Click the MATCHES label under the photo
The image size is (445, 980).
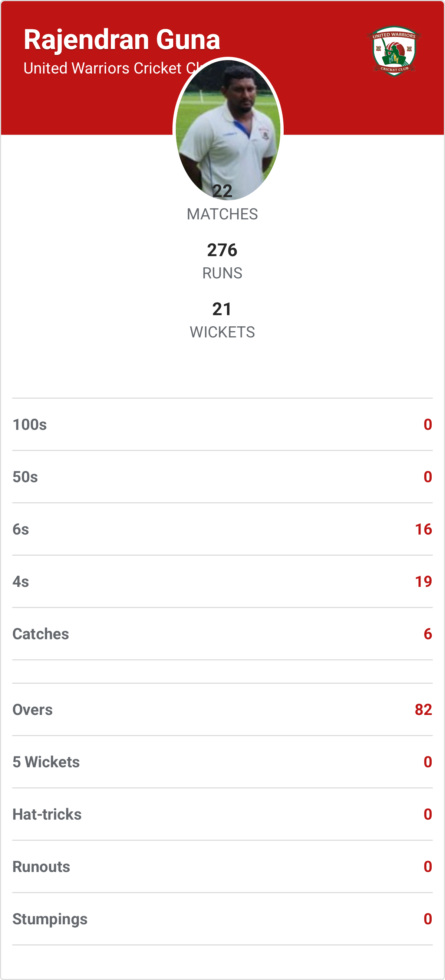[x=222, y=214]
